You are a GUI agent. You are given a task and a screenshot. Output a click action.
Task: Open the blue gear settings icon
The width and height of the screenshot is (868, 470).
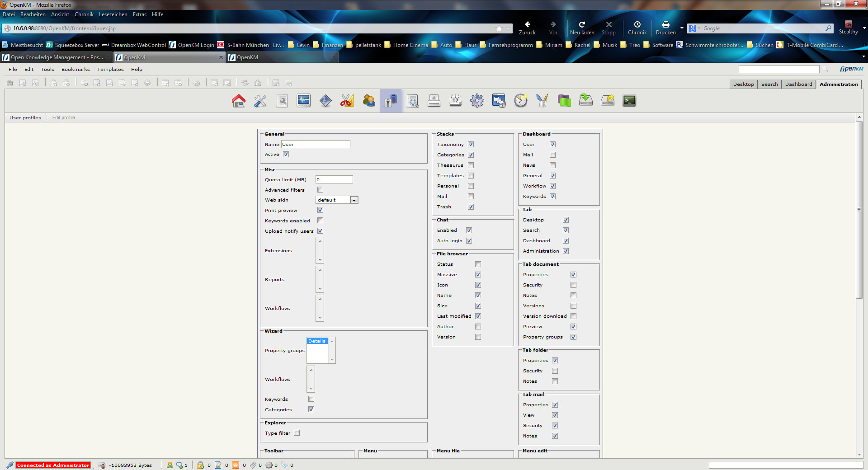pos(477,101)
